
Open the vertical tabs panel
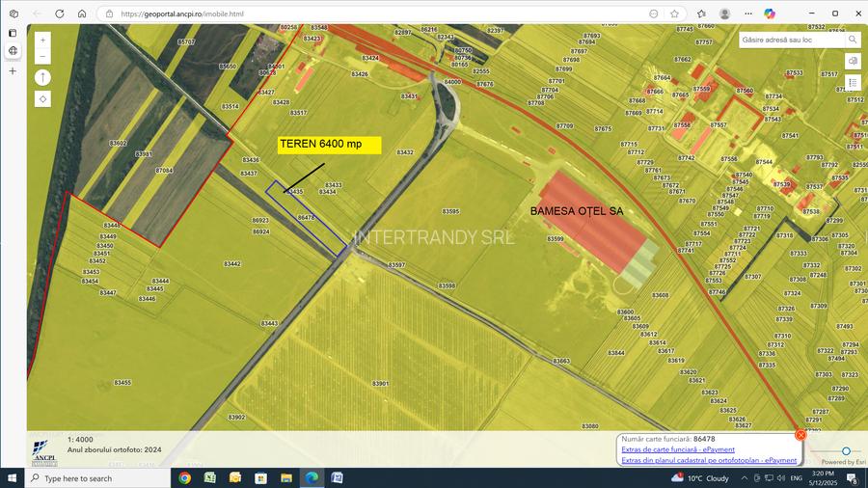point(13,14)
